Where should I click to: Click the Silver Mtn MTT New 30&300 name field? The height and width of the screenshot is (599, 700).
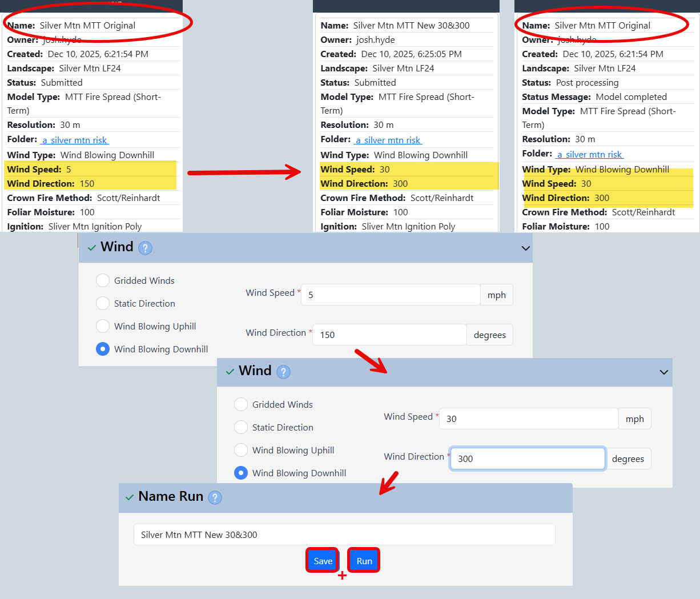click(344, 534)
